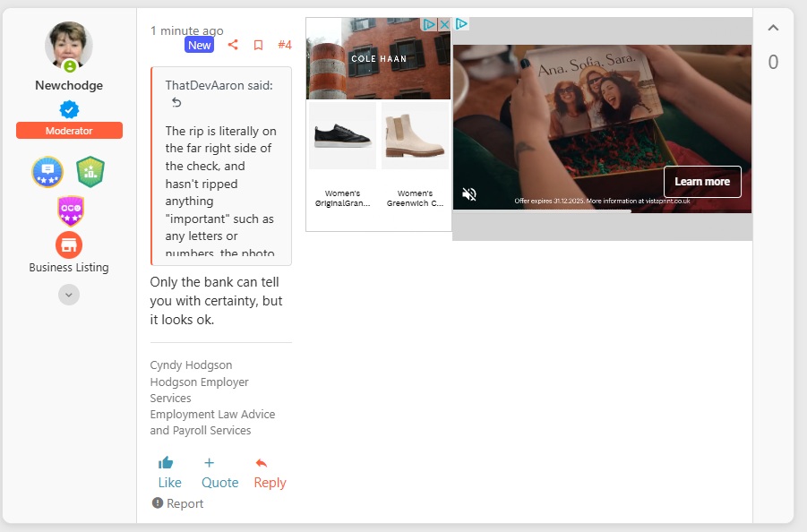807x532 pixels.
Task: Reply to Newchodge's post
Action: [x=270, y=472]
